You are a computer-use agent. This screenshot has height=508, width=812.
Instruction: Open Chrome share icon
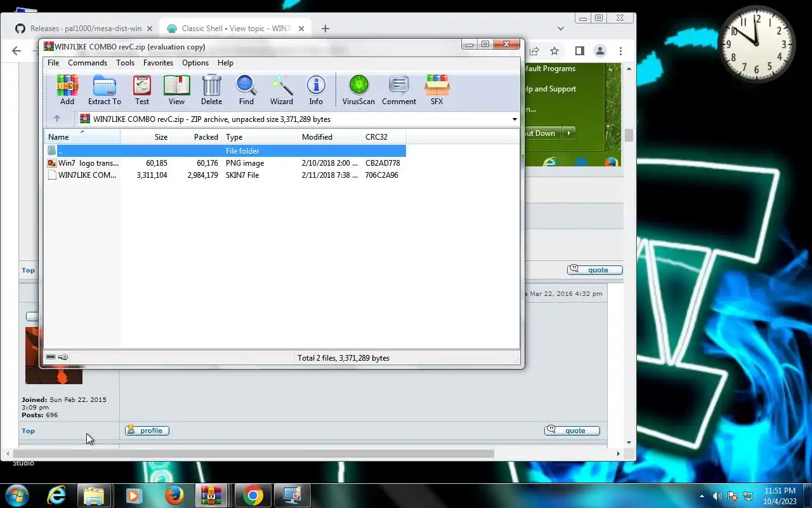[535, 51]
